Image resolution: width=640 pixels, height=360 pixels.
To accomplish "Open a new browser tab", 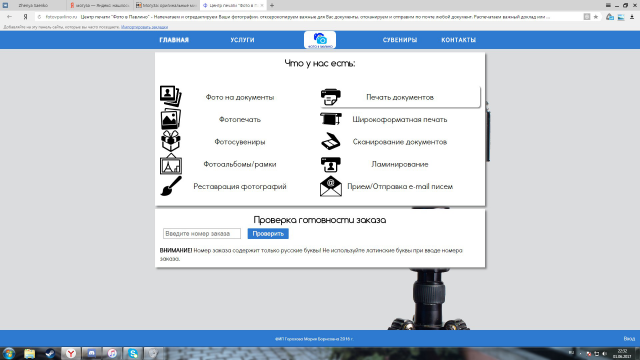I will pos(272,5).
